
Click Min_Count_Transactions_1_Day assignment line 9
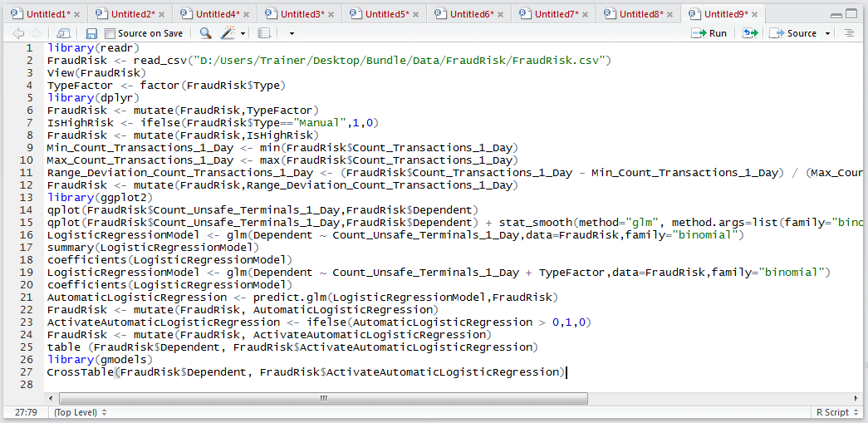[x=283, y=148]
